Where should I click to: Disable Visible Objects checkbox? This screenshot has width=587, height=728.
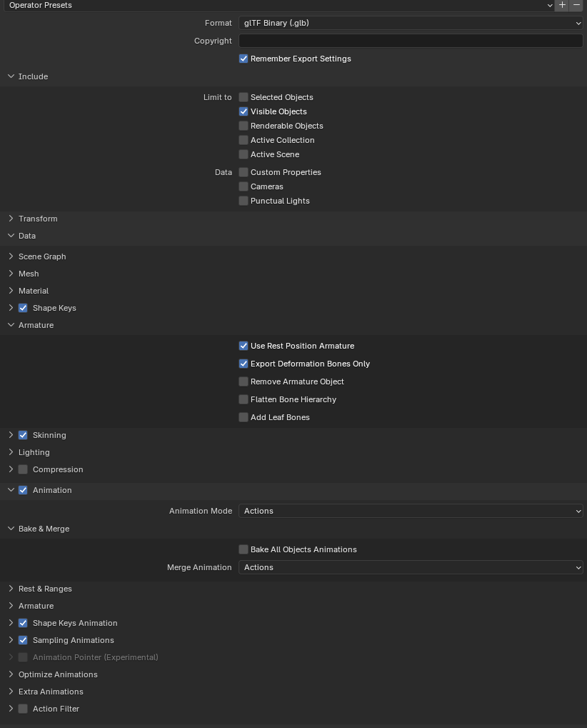[x=244, y=111]
